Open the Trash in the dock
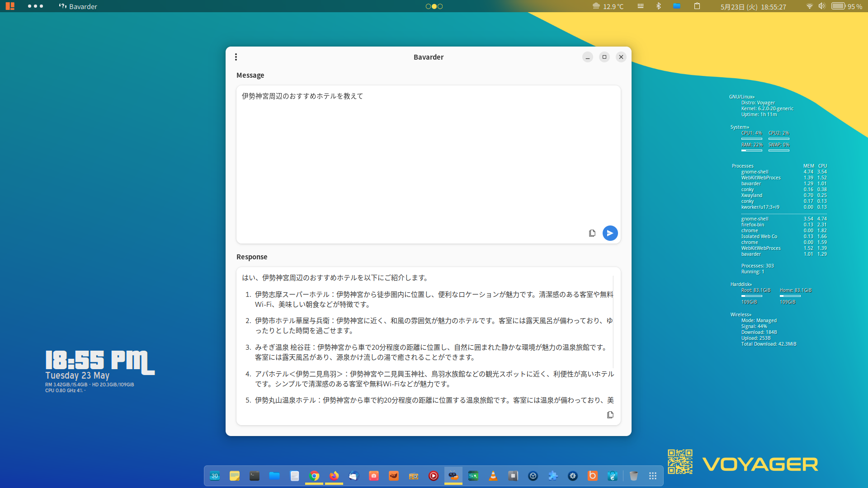The image size is (868, 488). click(x=633, y=476)
